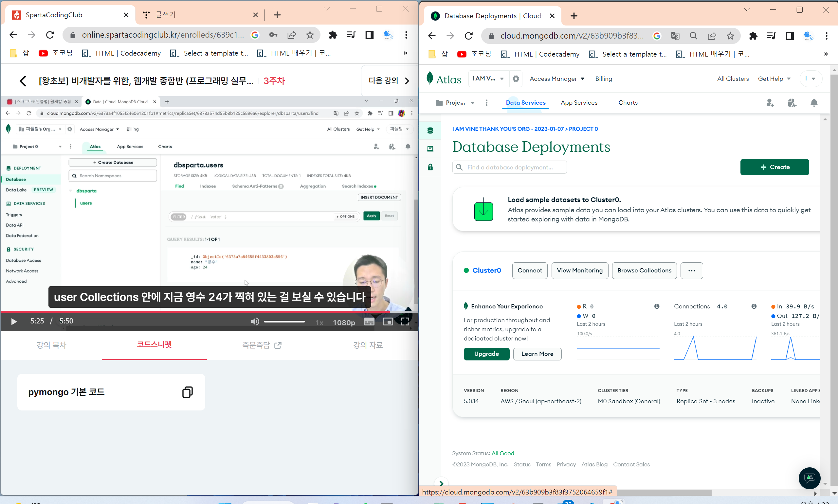Select the Data Services tab

click(525, 103)
